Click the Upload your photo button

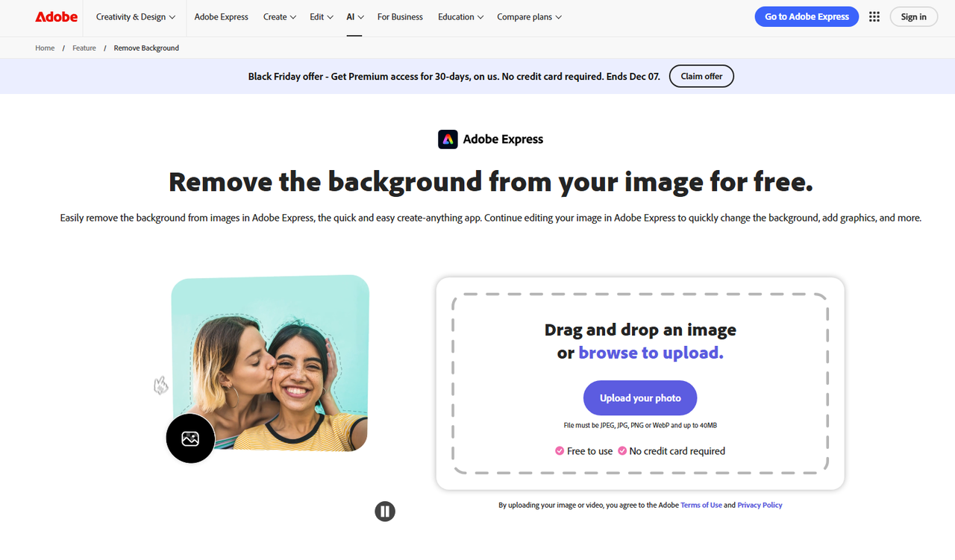click(x=640, y=398)
